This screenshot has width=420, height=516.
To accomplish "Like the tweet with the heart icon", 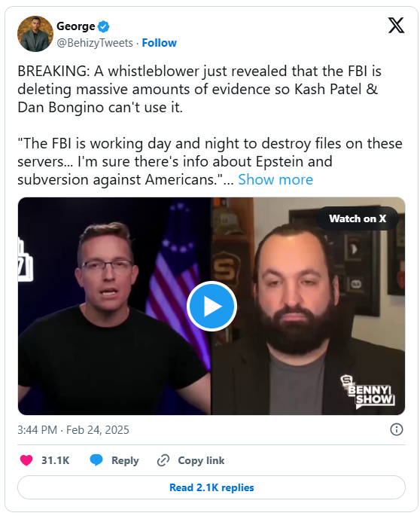I will tap(26, 460).
